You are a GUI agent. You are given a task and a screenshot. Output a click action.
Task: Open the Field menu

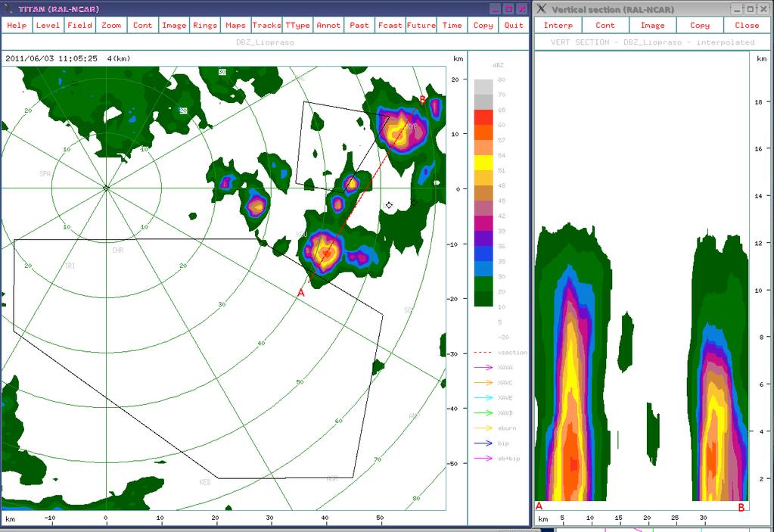[79, 25]
